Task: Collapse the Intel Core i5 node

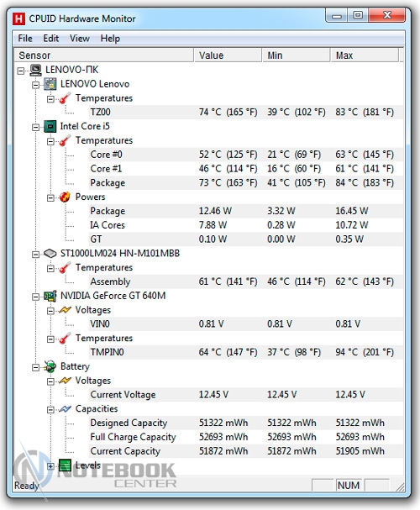Action: (35, 127)
